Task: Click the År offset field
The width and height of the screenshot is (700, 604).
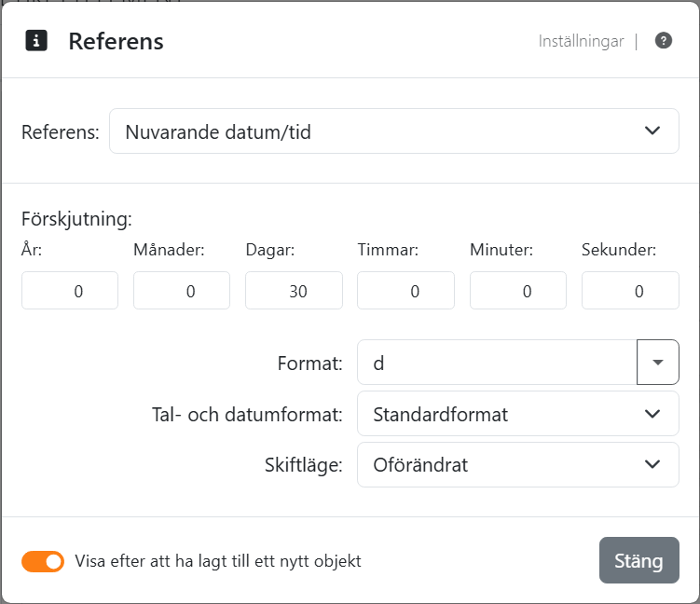Action: coord(70,291)
